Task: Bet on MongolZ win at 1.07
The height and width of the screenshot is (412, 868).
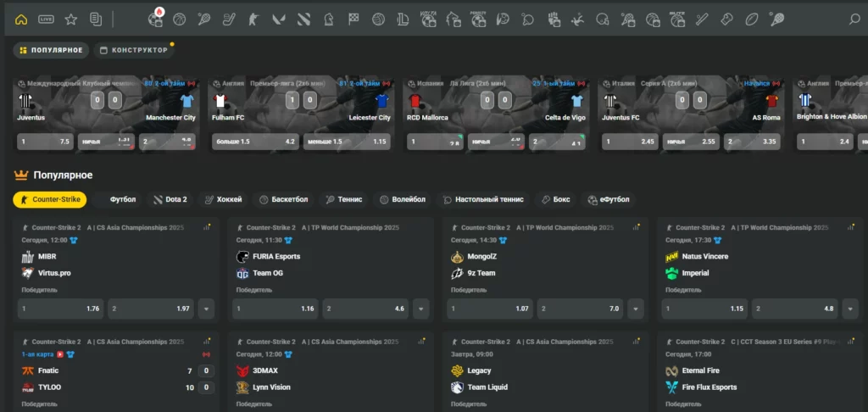Action: click(x=490, y=309)
